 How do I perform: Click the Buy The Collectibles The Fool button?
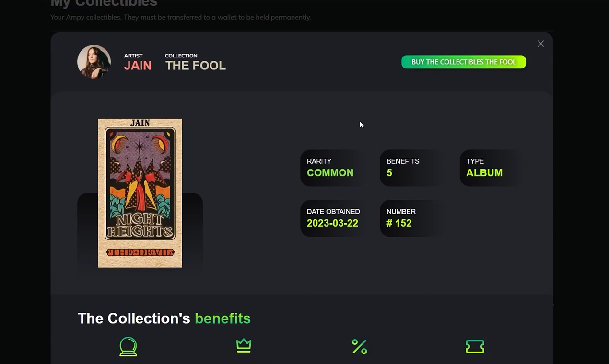[x=464, y=62]
